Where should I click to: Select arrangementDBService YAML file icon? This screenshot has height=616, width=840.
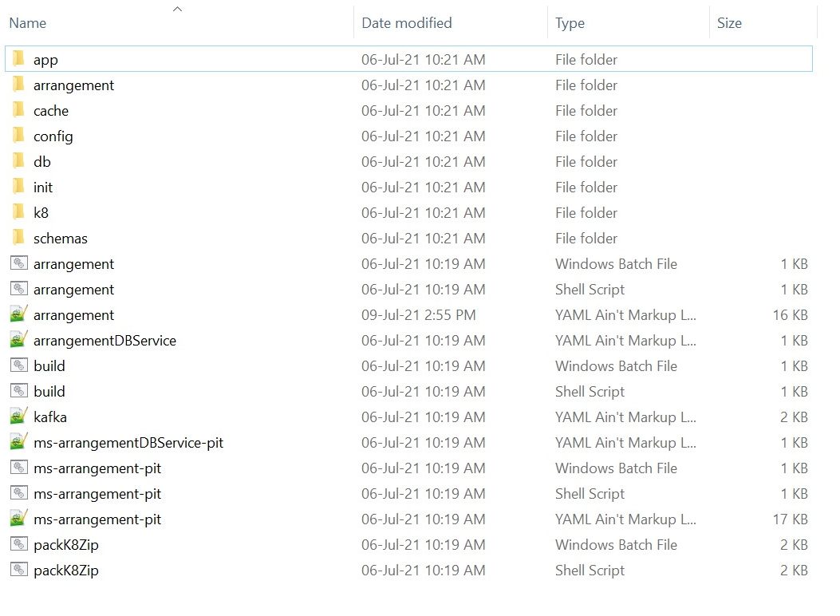point(19,340)
